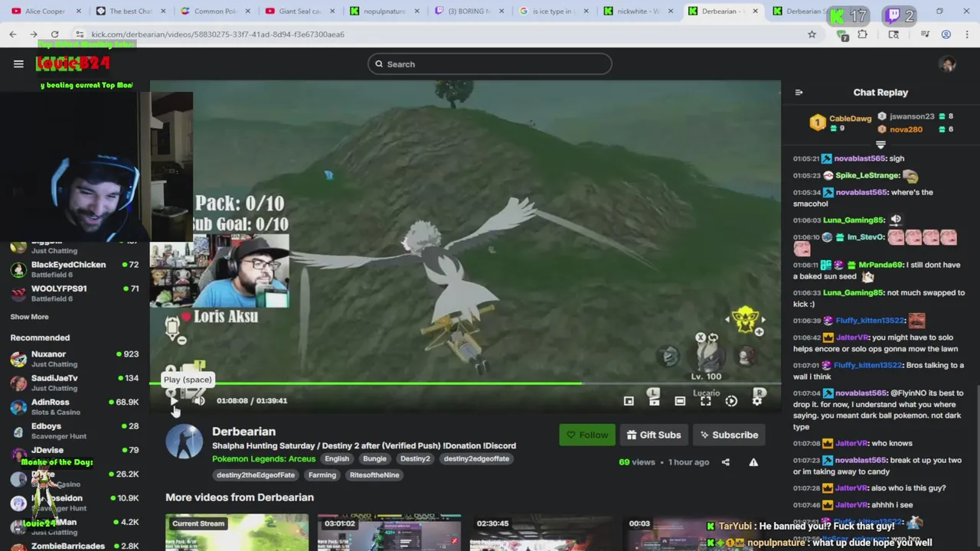Click the browser address bar URL
The height and width of the screenshot is (551, 980).
pyautogui.click(x=217, y=34)
